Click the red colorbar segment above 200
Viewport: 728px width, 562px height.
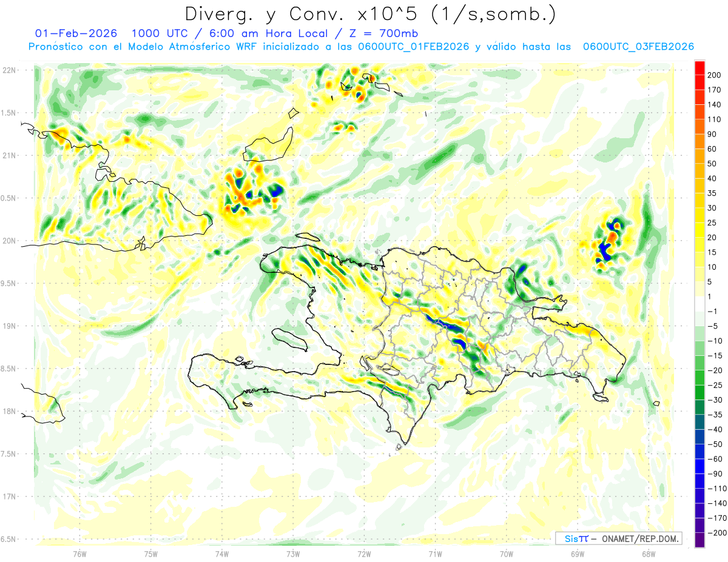700,68
